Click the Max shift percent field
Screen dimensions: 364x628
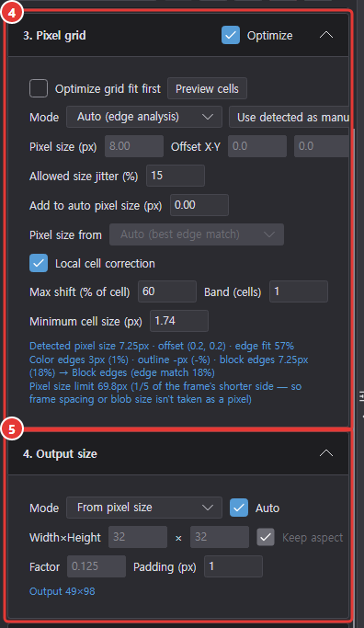[167, 291]
